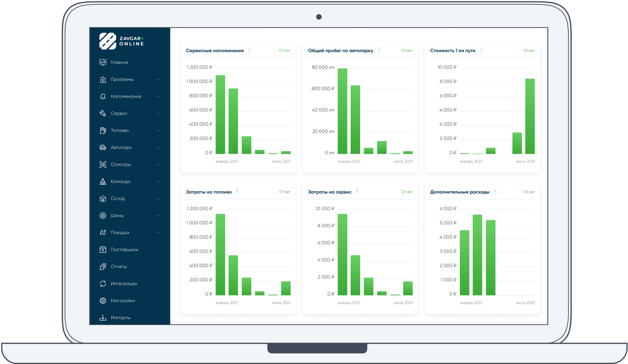Screen dimensions: 628x364
Task: Click the Поставщики box icon
Action: 103,250
